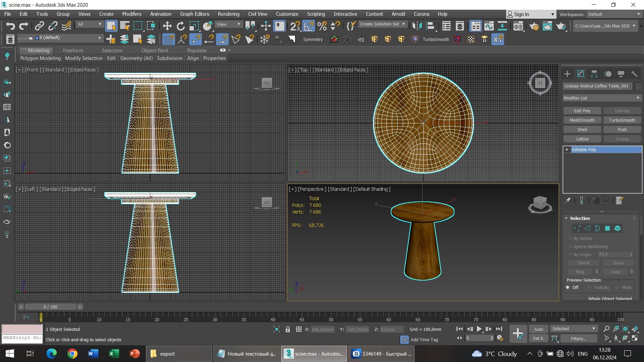This screenshot has width=644, height=362.
Task: Open the Curve Editor icon
Action: click(489, 26)
